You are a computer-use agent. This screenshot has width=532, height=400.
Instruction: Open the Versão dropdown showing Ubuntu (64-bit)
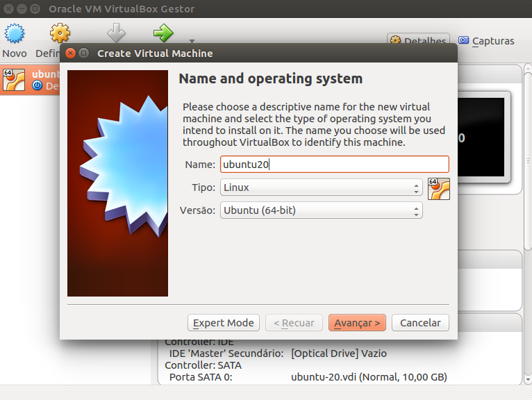point(322,210)
